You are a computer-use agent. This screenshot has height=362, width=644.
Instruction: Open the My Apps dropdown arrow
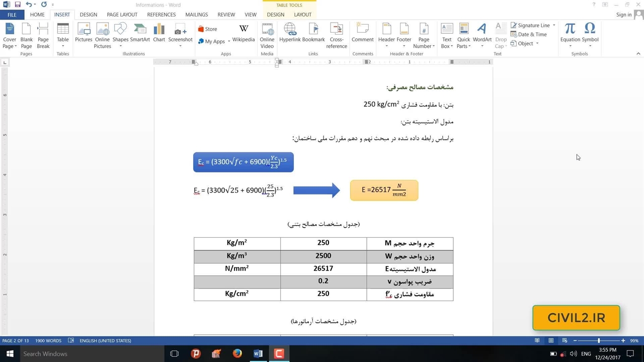tap(229, 42)
